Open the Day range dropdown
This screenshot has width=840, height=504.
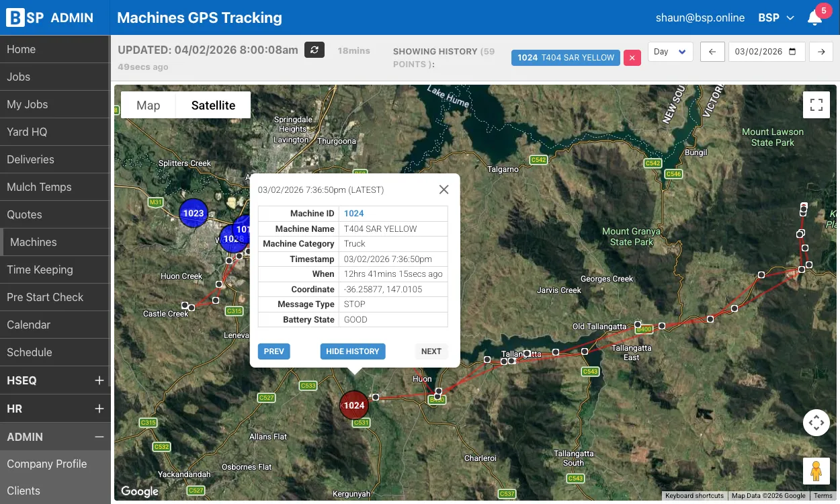[x=670, y=52]
